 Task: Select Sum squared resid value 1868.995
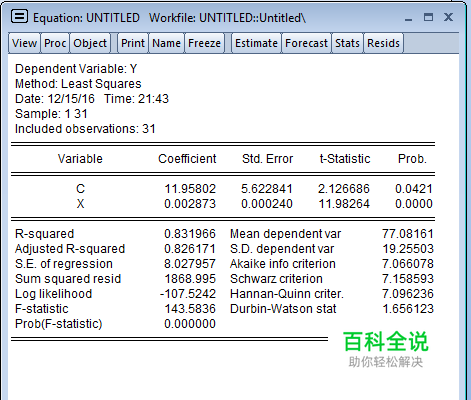point(190,279)
